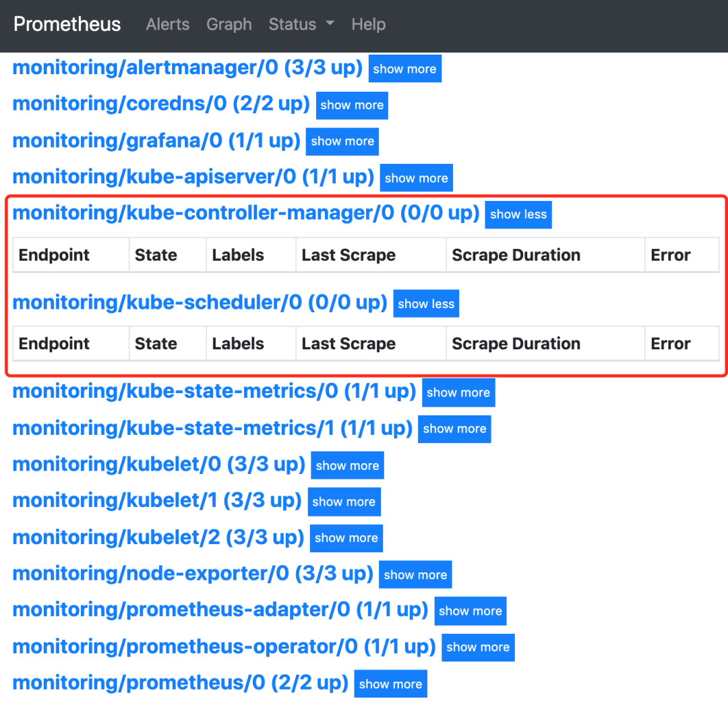Open the Alerts page
Viewport: 728px width, 710px height.
click(168, 24)
